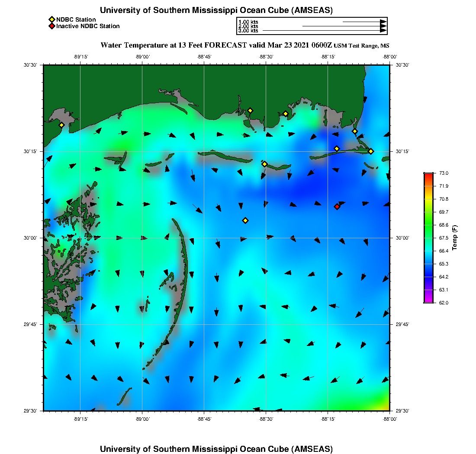The height and width of the screenshot is (454, 476).
Task: Click the 68.6 value on the color bar
Action: click(443, 225)
